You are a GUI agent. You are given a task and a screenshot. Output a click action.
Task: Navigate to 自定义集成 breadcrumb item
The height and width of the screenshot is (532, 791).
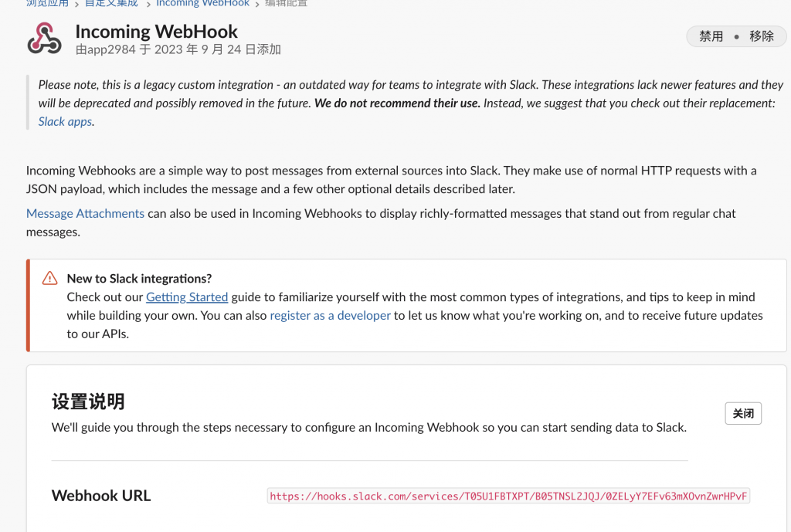pyautogui.click(x=111, y=3)
